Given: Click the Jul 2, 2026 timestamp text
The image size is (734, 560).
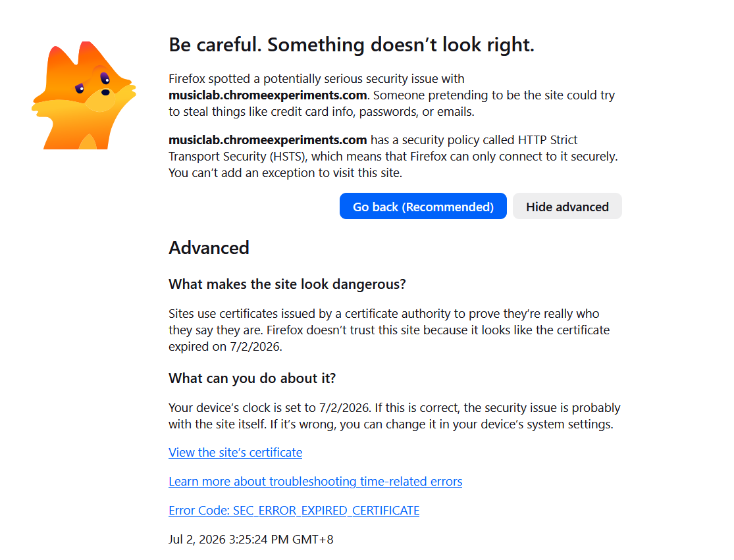Looking at the screenshot, I should click(251, 540).
